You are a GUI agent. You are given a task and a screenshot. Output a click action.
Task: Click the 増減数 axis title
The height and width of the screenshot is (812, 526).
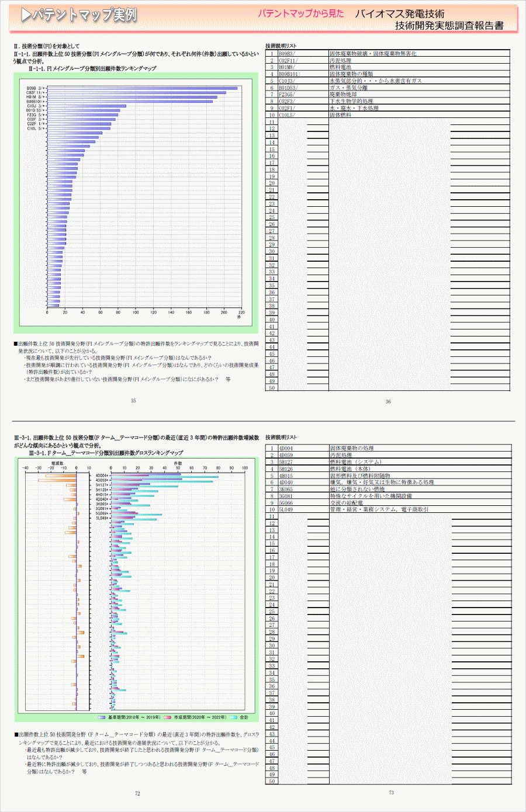[57, 463]
